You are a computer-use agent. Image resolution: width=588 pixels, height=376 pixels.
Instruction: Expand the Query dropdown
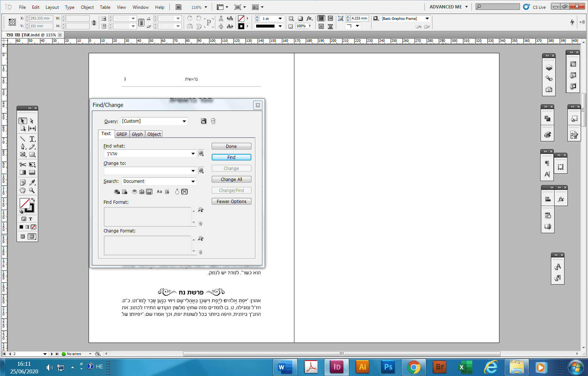pyautogui.click(x=184, y=121)
